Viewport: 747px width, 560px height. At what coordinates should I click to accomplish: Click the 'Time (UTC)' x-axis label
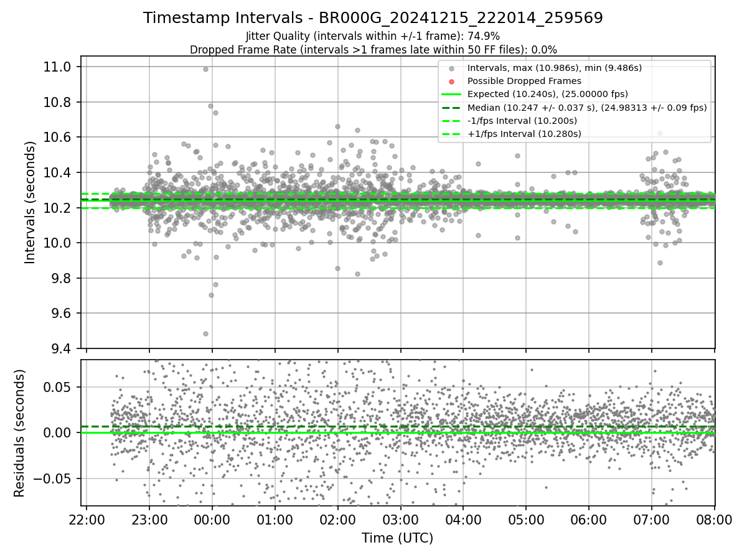click(x=397, y=538)
